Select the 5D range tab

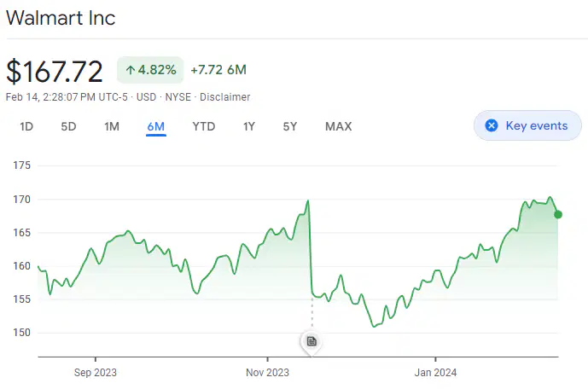pos(68,126)
